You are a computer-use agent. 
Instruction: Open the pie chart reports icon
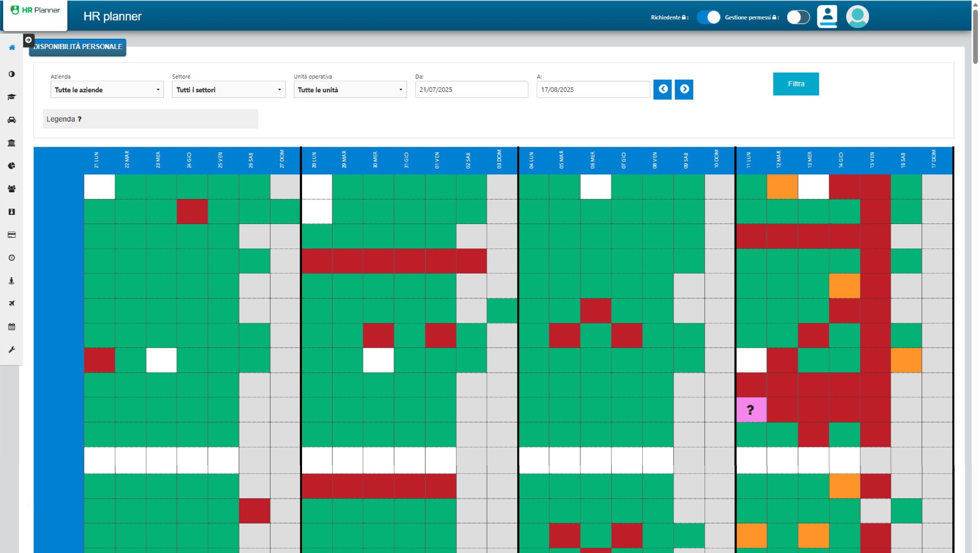[12, 166]
